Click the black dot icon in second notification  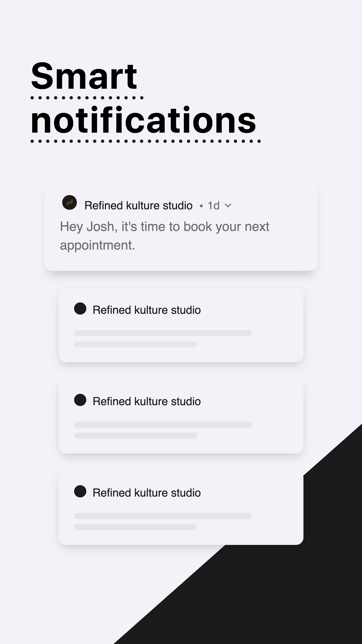click(80, 309)
